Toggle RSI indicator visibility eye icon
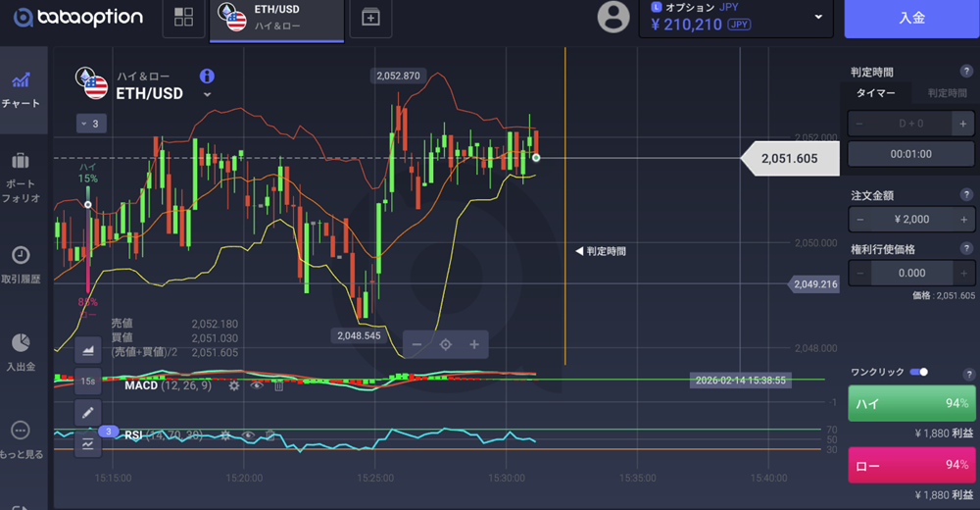The image size is (980, 510). click(247, 434)
